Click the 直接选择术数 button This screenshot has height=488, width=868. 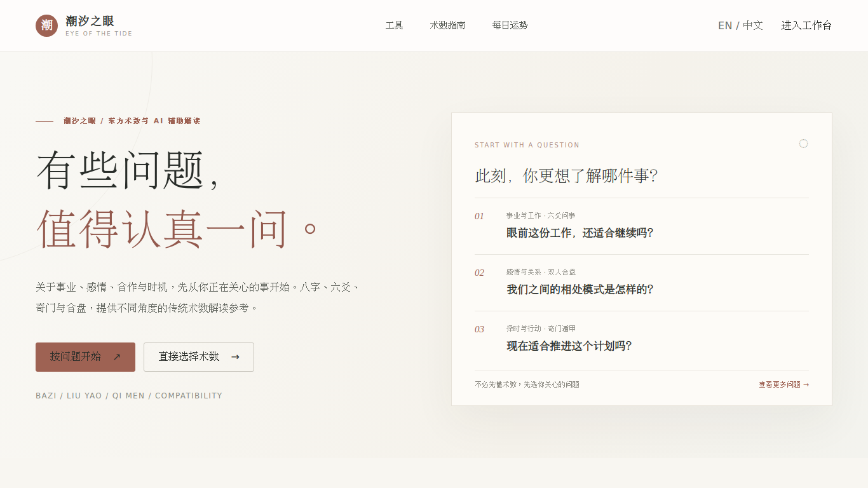(x=199, y=357)
